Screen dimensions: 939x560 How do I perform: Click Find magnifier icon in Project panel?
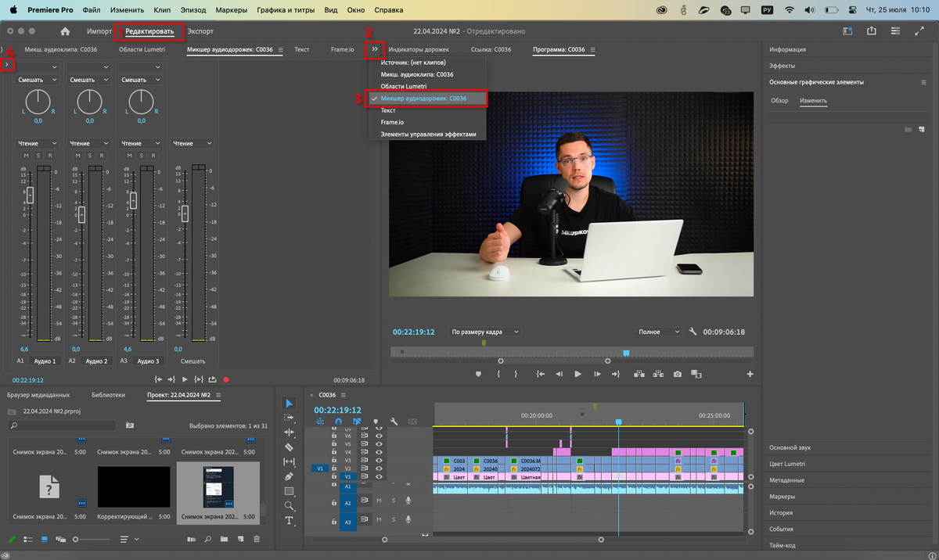pyautogui.click(x=208, y=539)
